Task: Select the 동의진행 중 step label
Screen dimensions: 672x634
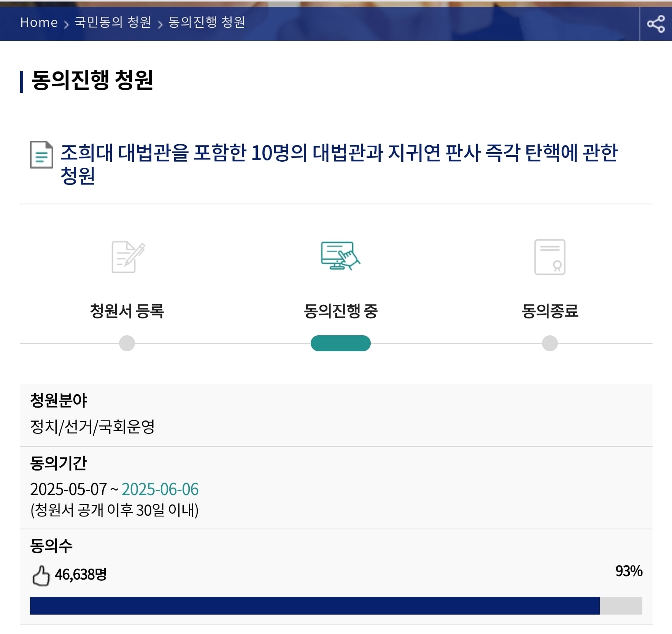Action: [340, 311]
